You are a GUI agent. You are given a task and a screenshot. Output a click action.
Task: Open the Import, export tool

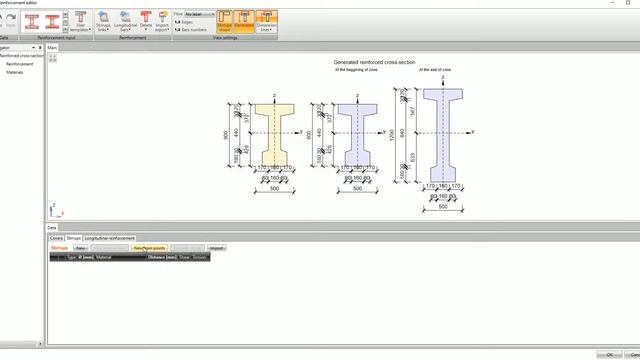point(162,22)
